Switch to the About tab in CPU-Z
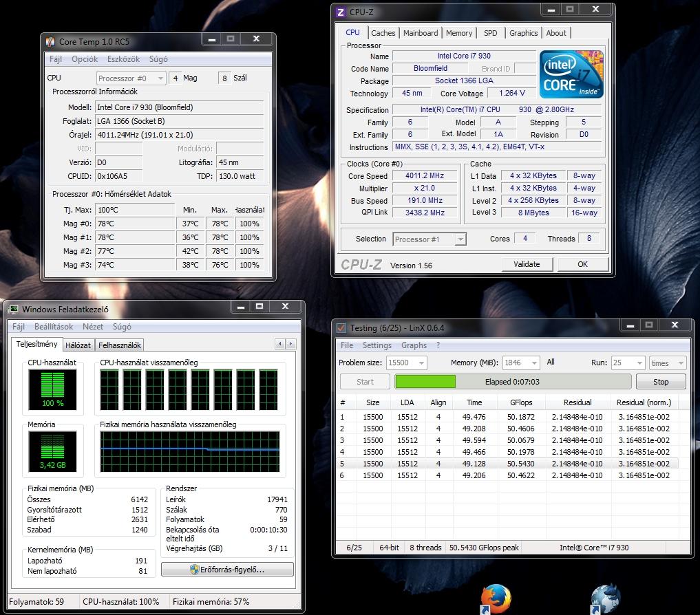700x615 pixels. point(556,33)
